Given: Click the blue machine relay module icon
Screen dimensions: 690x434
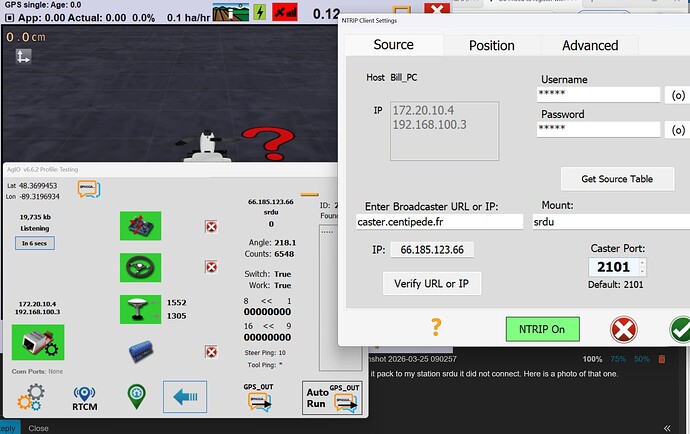Looking at the screenshot, I should tap(141, 351).
